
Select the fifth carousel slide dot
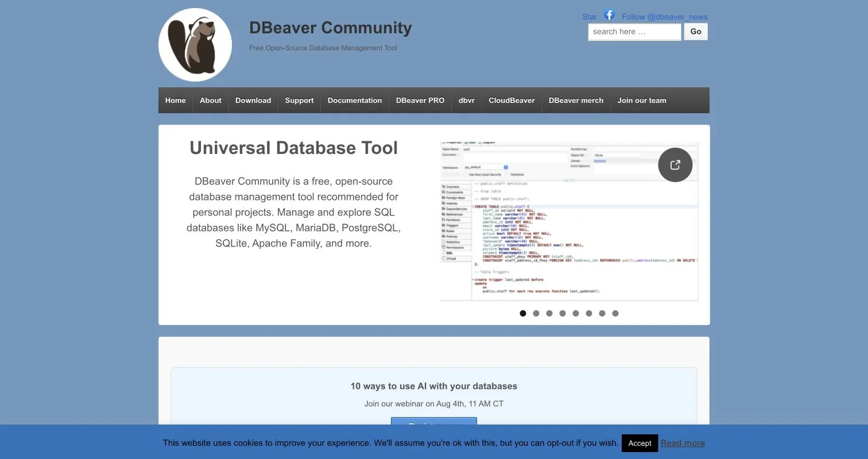point(576,313)
